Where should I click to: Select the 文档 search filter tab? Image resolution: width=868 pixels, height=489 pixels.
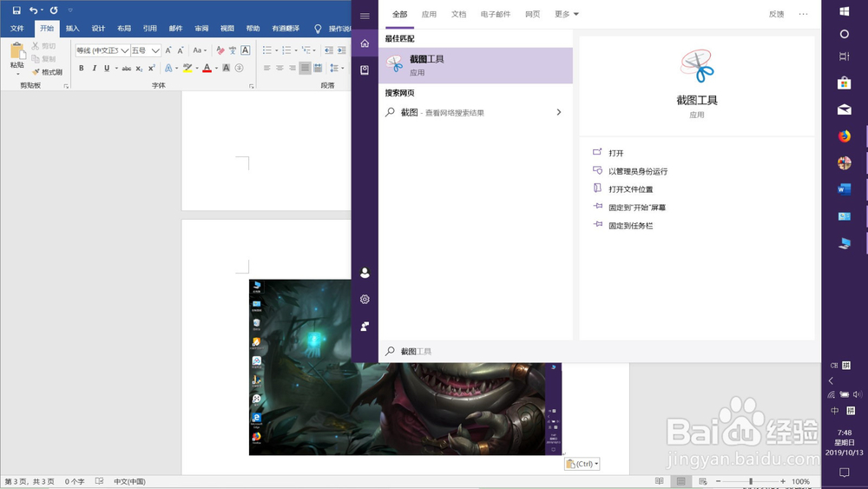pyautogui.click(x=458, y=15)
